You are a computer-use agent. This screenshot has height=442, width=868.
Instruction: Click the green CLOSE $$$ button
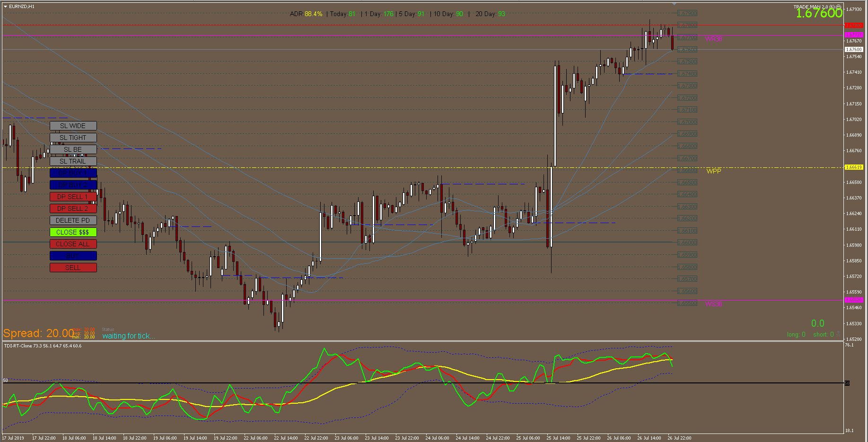click(x=73, y=232)
